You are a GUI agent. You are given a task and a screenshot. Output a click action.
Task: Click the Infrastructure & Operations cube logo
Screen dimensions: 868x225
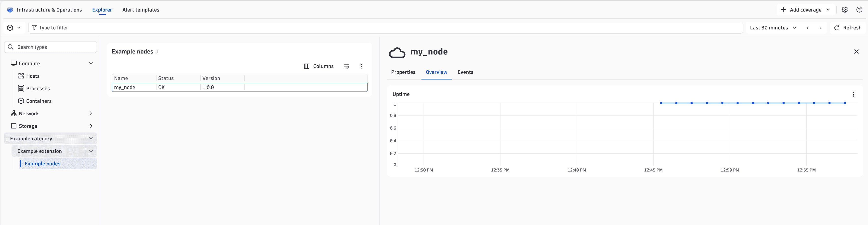[x=10, y=10]
